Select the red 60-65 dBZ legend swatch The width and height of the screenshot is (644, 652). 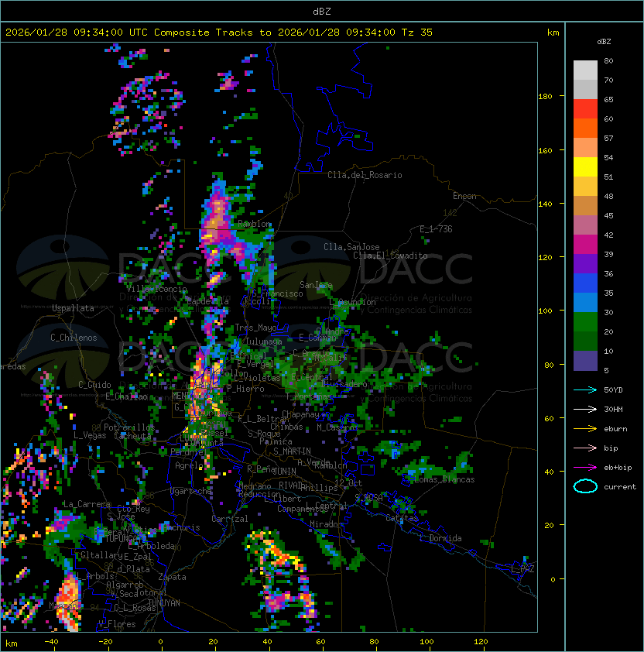click(x=585, y=109)
